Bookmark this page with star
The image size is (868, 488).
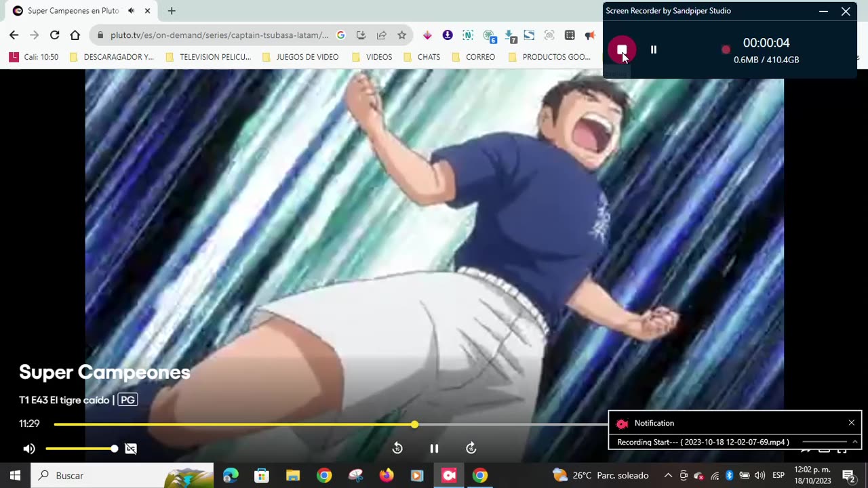(x=401, y=35)
